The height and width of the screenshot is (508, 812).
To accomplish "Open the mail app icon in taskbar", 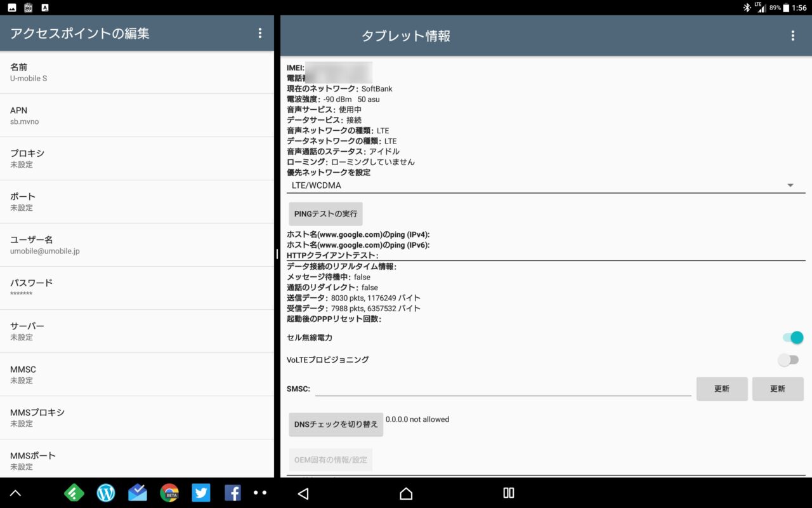I will pos(137,493).
